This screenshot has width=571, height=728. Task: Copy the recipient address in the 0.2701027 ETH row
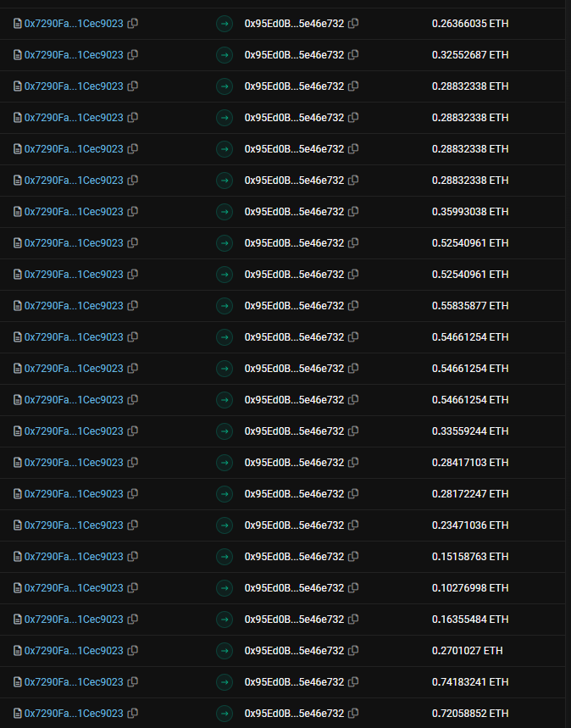pyautogui.click(x=353, y=651)
